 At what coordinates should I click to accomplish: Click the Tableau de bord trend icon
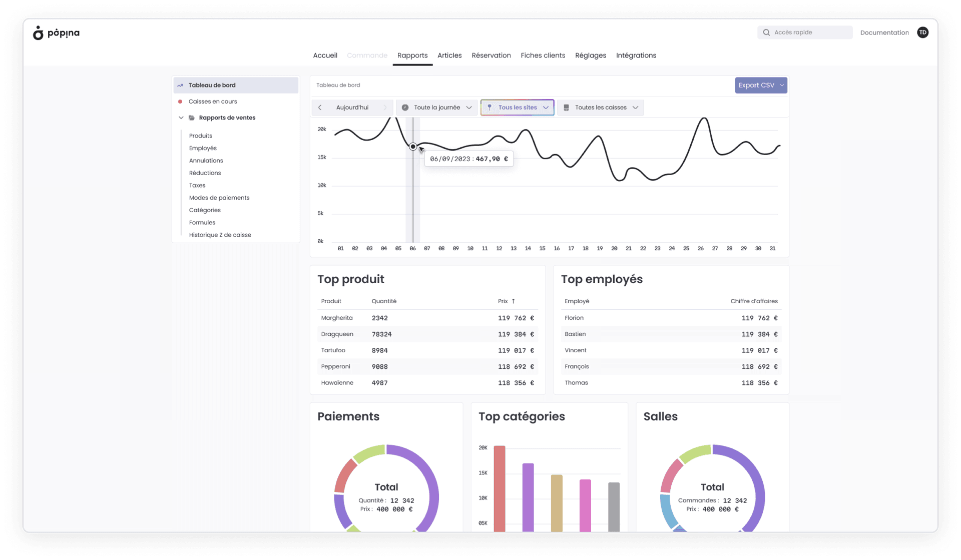click(180, 86)
